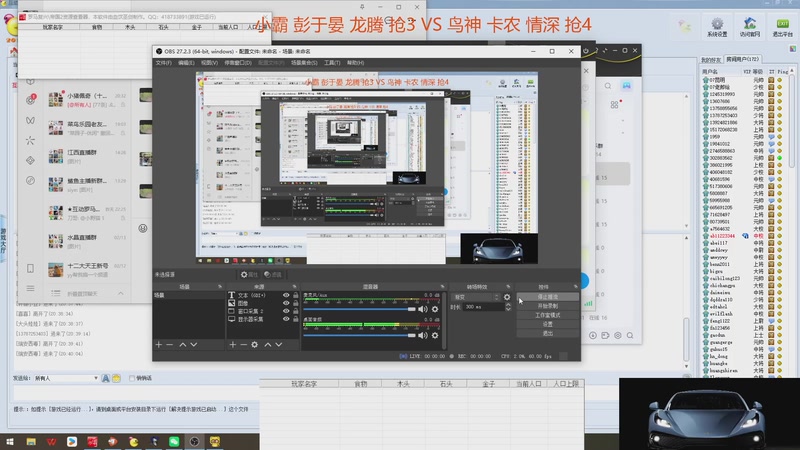
Task: Move source down in Sources panel
Action: 279,345
